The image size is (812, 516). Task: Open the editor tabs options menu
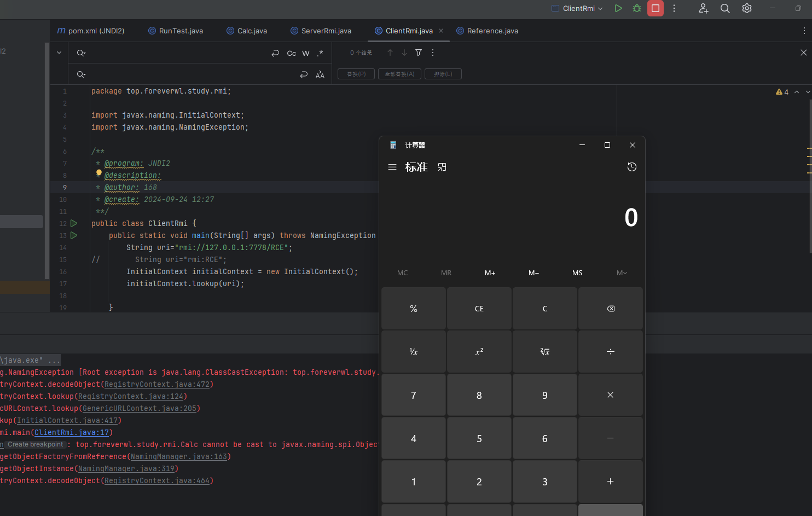point(804,31)
